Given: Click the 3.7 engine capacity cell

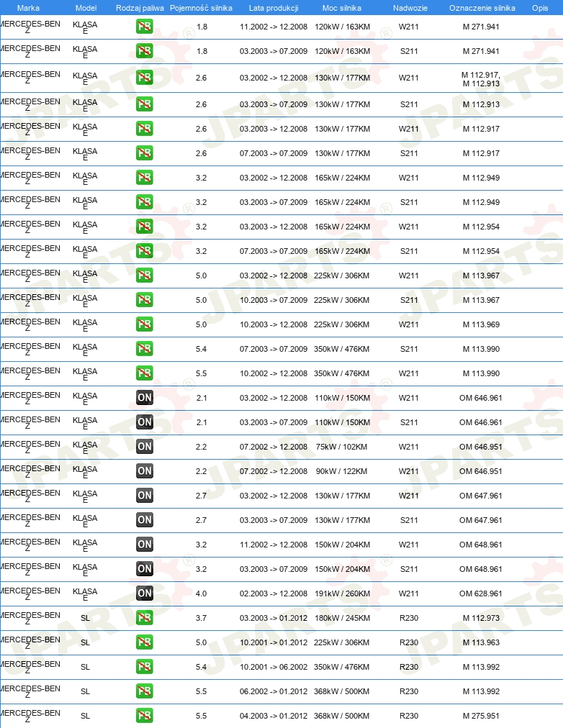Looking at the screenshot, I should click(x=201, y=618).
